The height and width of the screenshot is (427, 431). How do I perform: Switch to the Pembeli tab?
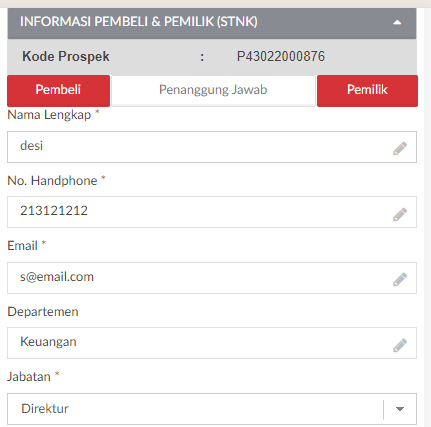click(58, 90)
